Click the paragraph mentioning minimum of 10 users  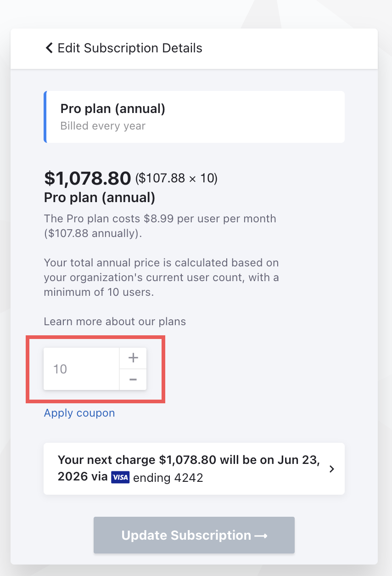click(162, 277)
